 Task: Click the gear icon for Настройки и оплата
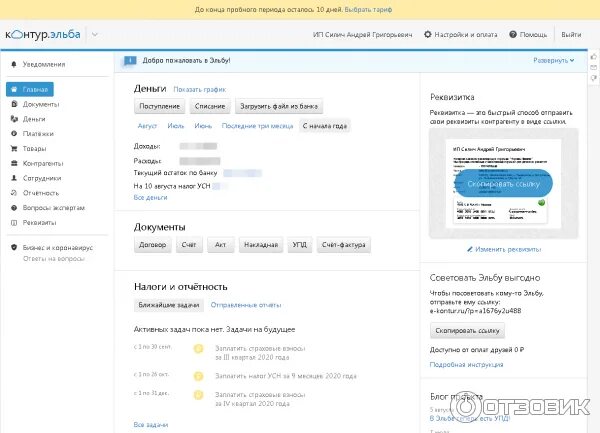click(x=427, y=34)
